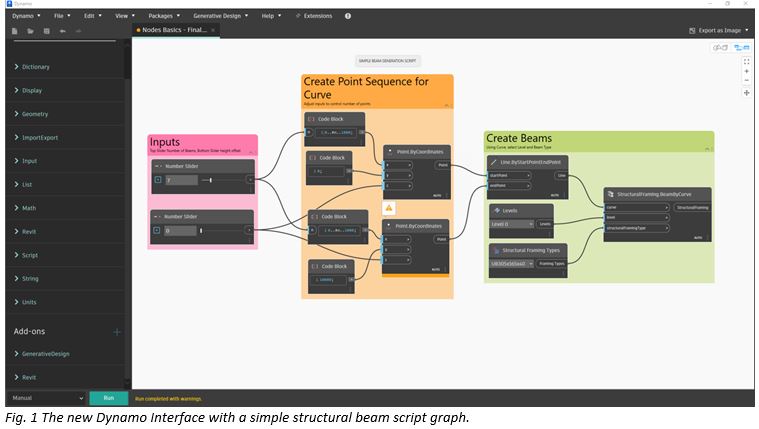Click lower Point.ByCoordinates node icon

coord(389,226)
